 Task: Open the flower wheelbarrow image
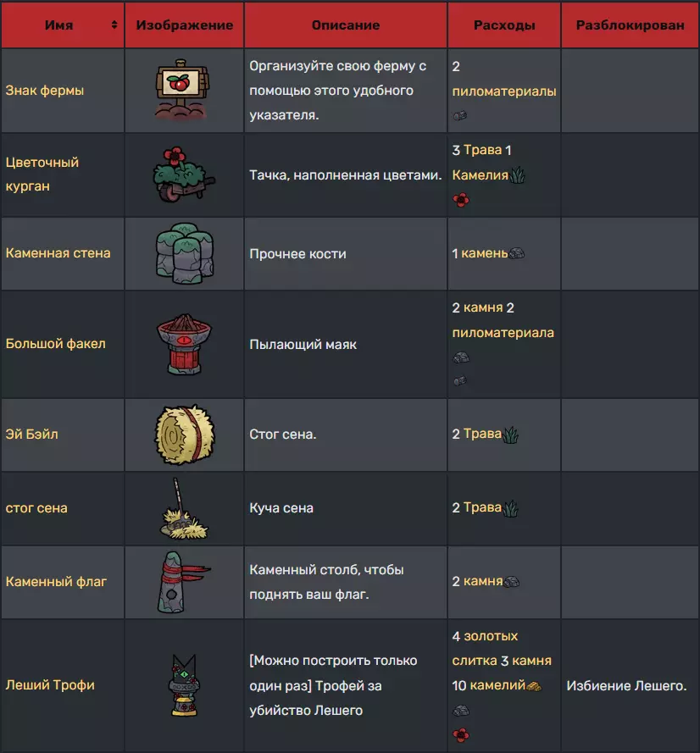coord(182,173)
